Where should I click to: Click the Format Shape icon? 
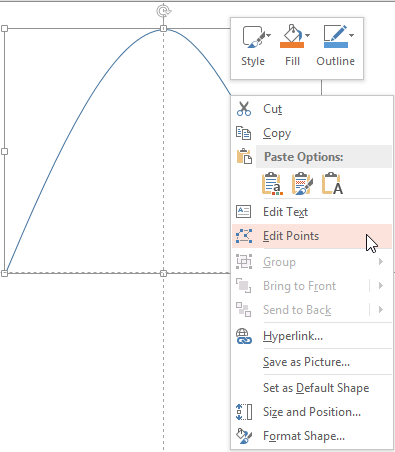tap(244, 436)
